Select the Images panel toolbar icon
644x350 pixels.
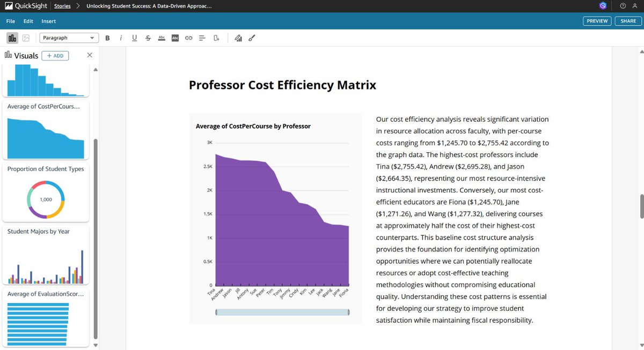coord(26,38)
